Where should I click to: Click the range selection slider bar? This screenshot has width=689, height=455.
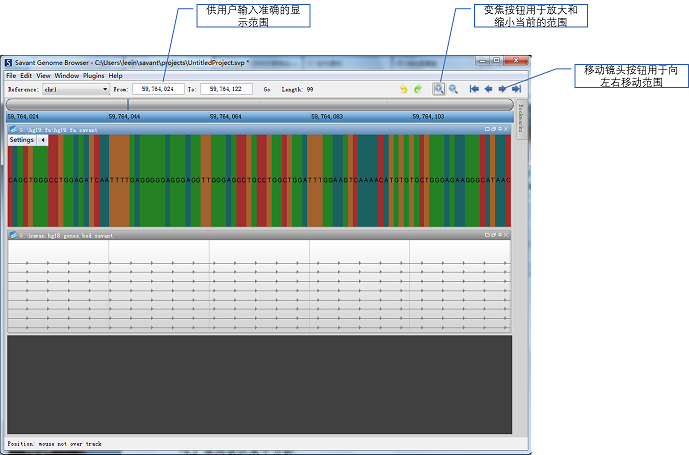259,104
